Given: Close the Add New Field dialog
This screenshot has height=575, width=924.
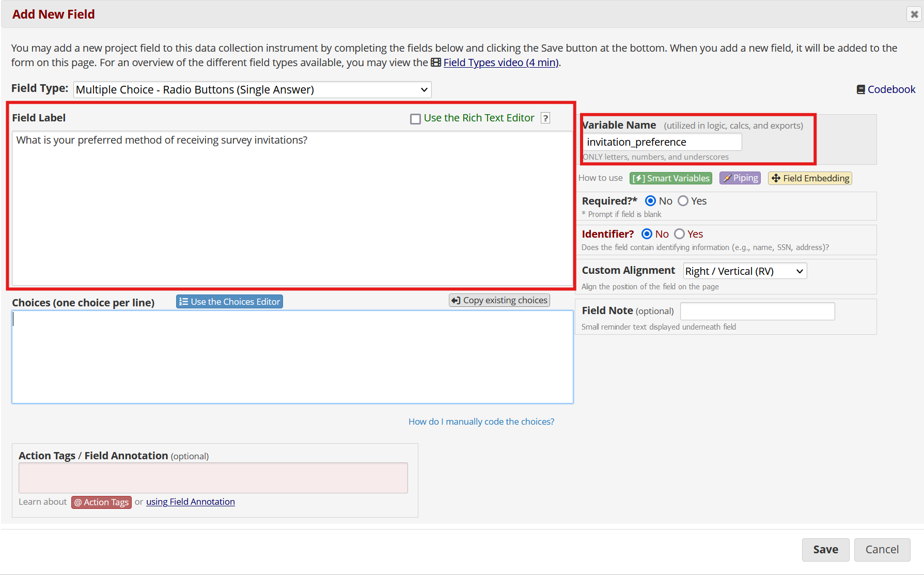Looking at the screenshot, I should click(914, 14).
